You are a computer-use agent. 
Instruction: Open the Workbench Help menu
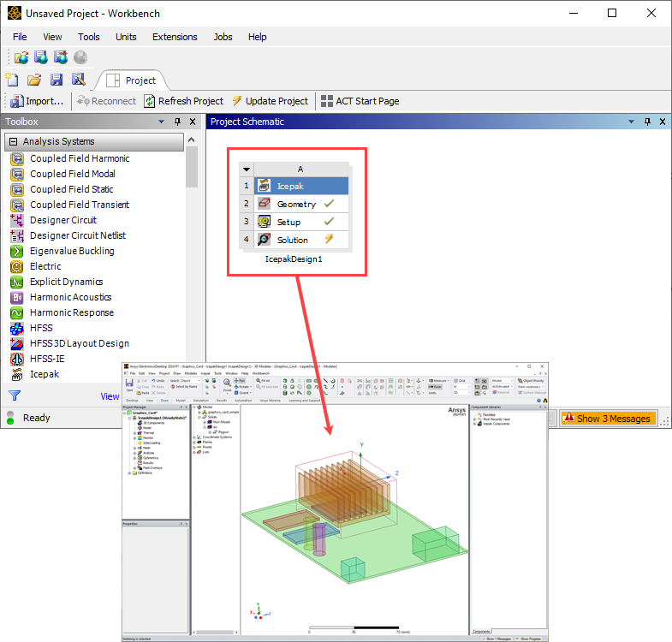tap(257, 37)
